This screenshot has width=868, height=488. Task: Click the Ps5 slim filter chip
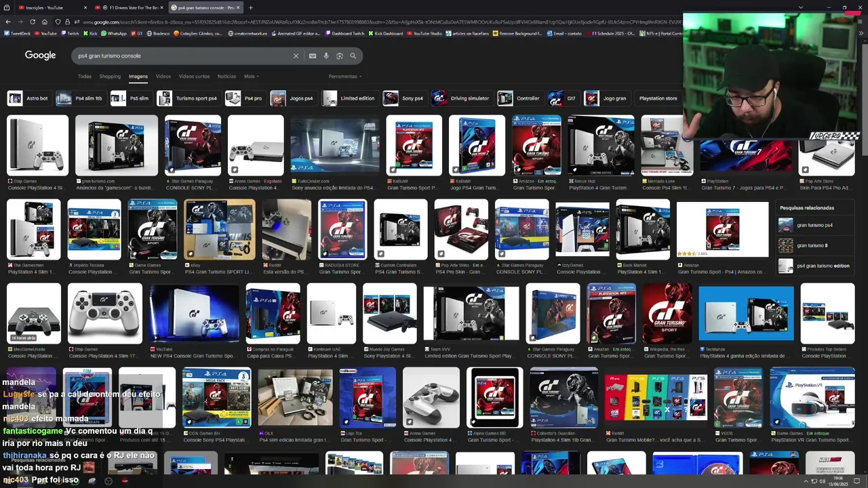130,98
